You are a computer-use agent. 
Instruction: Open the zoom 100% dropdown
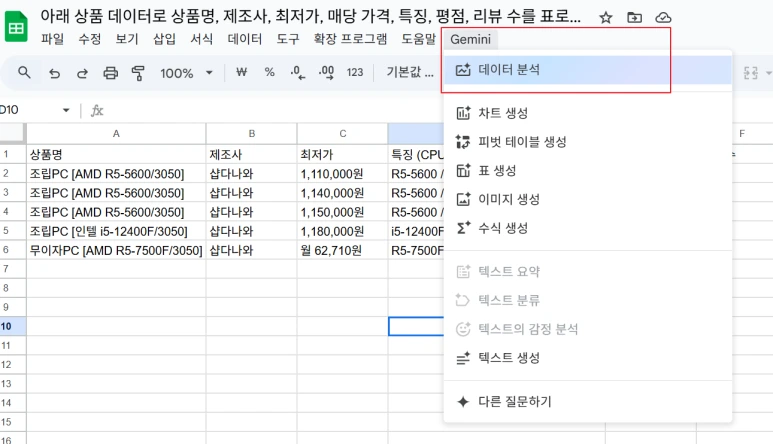click(186, 73)
